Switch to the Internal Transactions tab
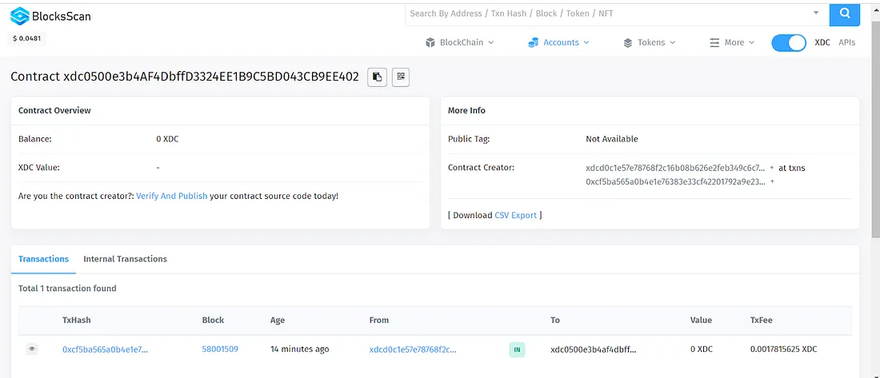The height and width of the screenshot is (378, 880). pyautogui.click(x=125, y=259)
